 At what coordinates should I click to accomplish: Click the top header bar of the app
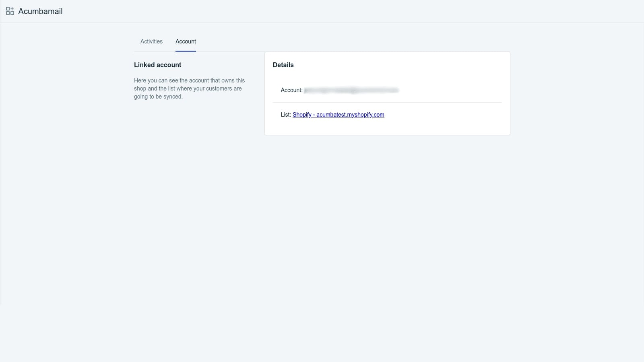[x=322, y=10]
